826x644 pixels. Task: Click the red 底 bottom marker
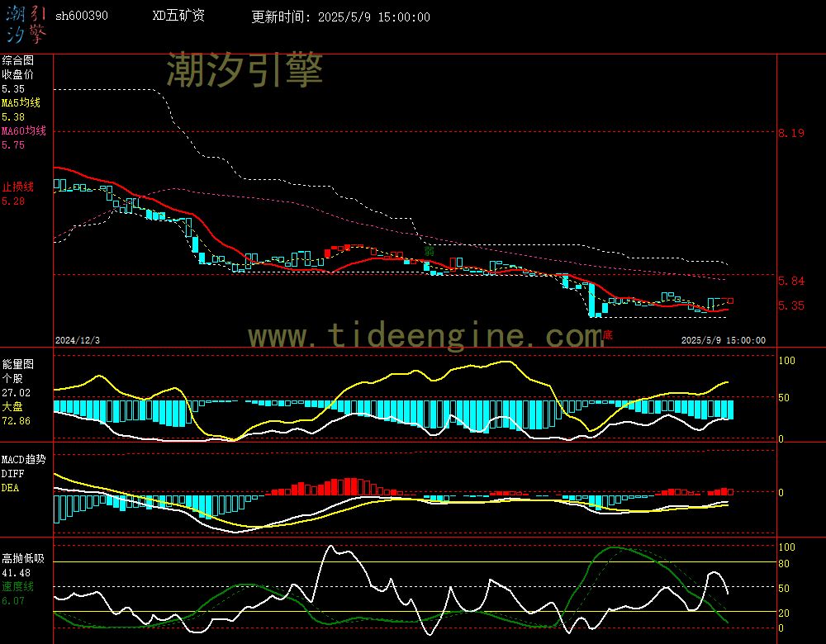point(607,335)
